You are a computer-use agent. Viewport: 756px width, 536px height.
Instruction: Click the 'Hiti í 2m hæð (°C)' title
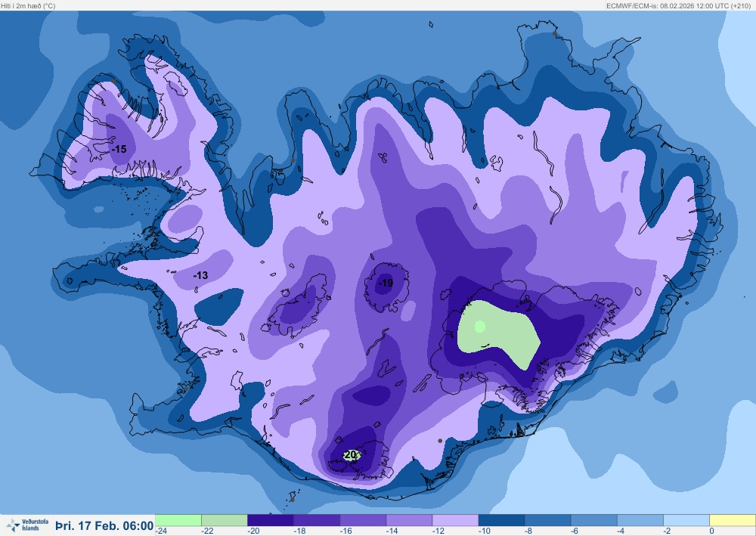(28, 6)
